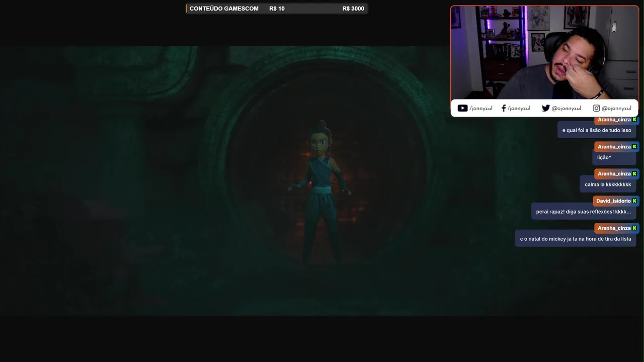Click the R$ 10 current donation amount
Image resolution: width=644 pixels, height=362 pixels.
click(x=277, y=9)
